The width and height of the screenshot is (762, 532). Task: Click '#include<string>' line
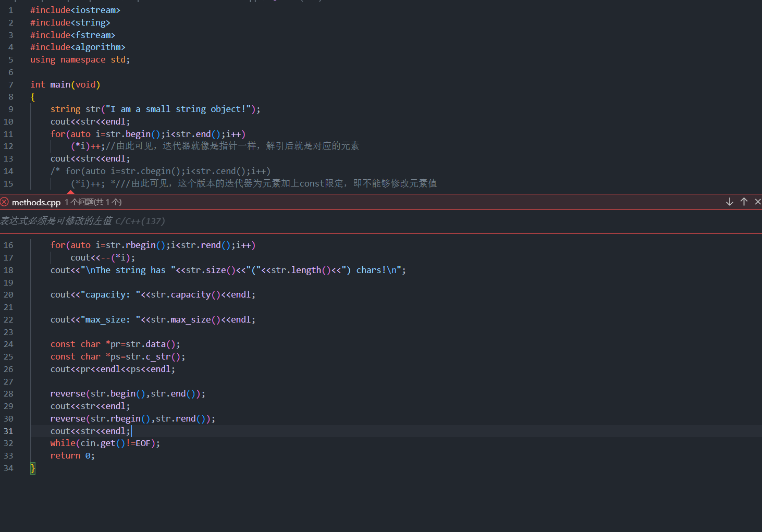[x=70, y=22]
